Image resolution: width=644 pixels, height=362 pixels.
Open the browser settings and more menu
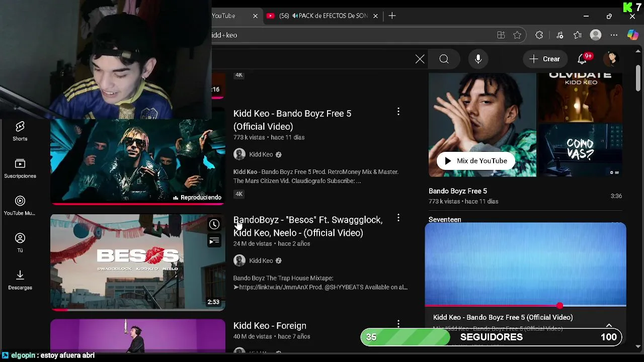pos(614,35)
